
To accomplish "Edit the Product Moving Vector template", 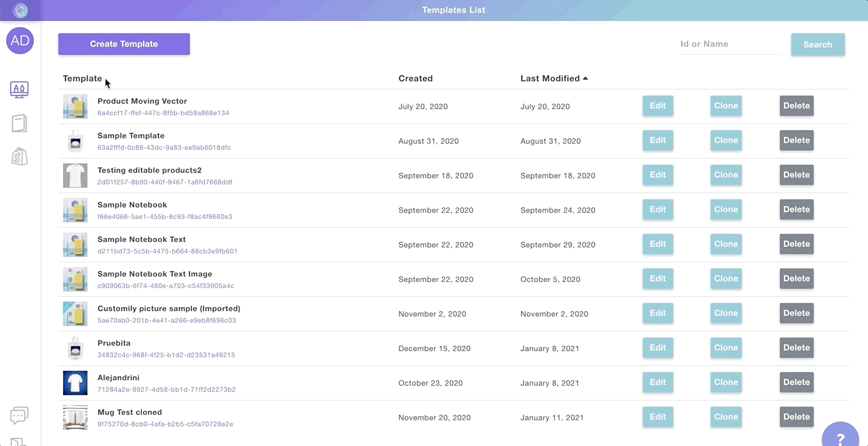I will click(657, 106).
